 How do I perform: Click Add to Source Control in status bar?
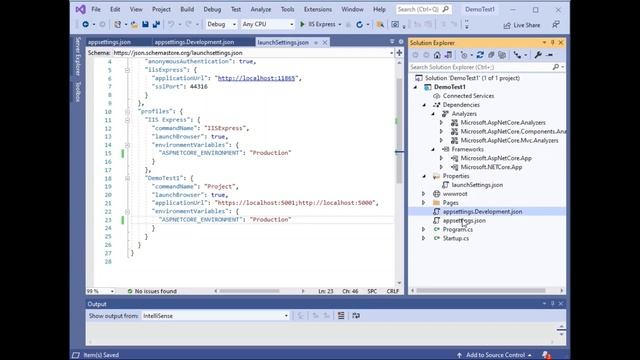pyautogui.click(x=495, y=355)
